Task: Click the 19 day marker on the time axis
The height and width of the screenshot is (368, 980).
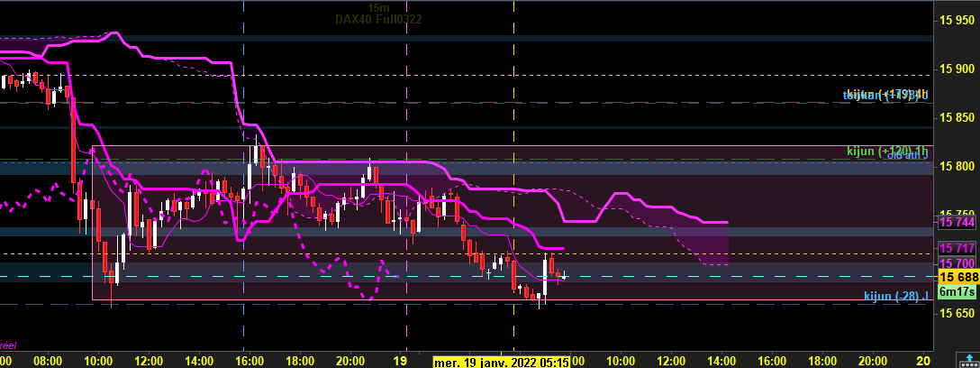Action: [400, 361]
